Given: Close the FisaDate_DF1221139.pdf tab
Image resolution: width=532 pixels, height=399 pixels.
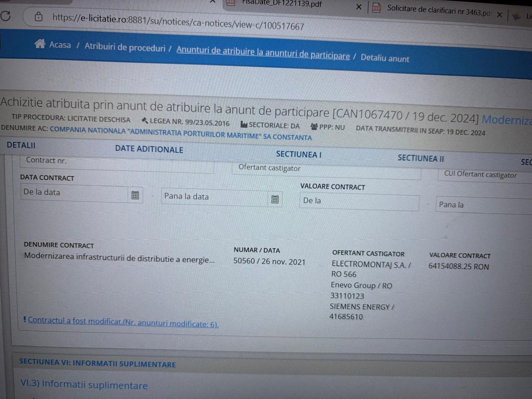Looking at the screenshot, I should click(359, 7).
